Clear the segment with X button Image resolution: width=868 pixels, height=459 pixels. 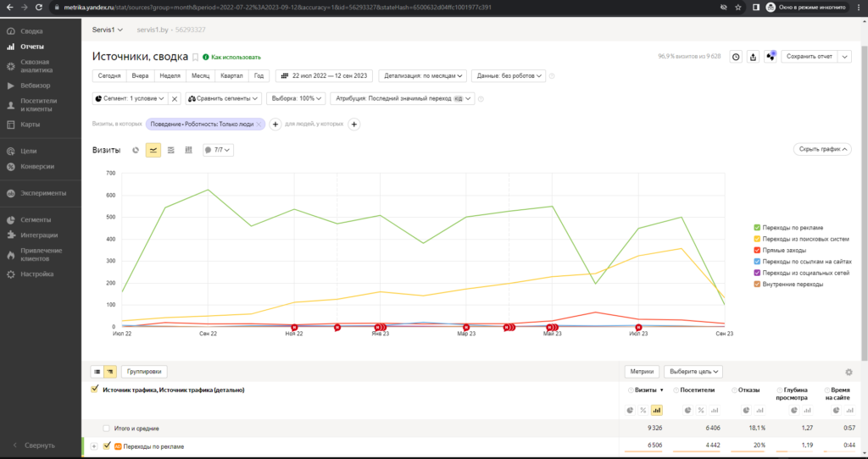[175, 99]
